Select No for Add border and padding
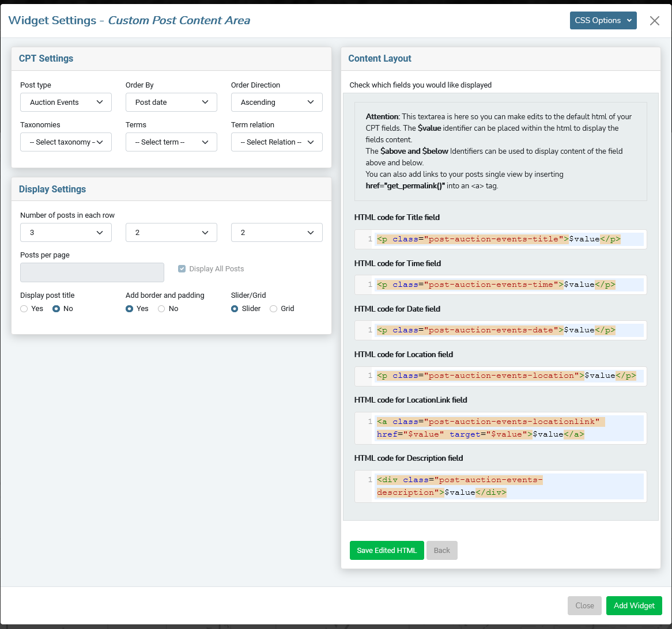 161,309
